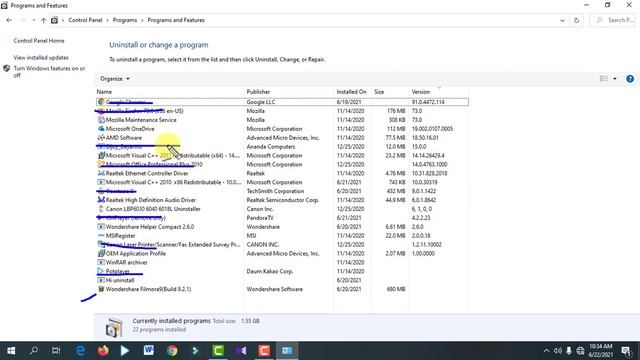Open the volume speaker tray icon
This screenshot has width=640, height=360.
click(x=558, y=351)
